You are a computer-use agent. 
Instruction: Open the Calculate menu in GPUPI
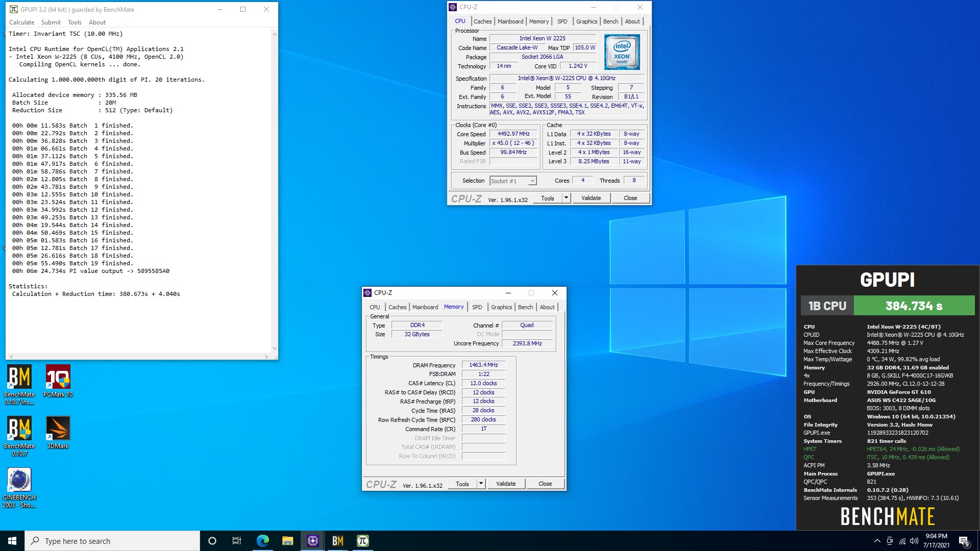click(21, 22)
